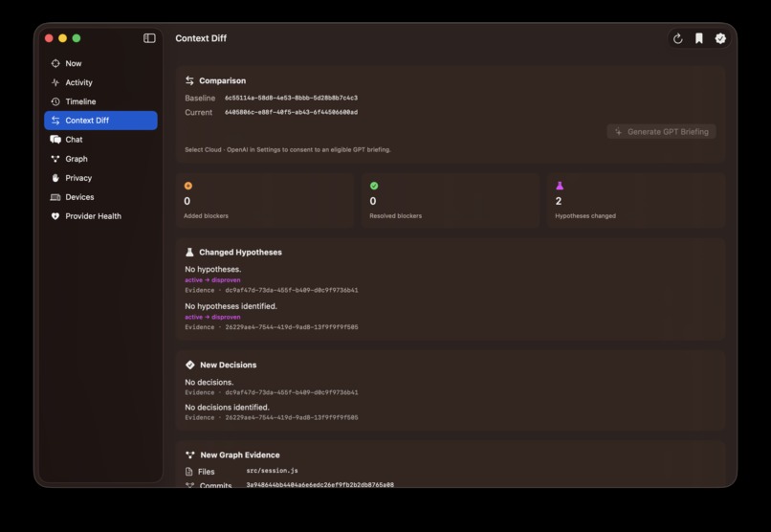Open the Graph section

[100, 159]
